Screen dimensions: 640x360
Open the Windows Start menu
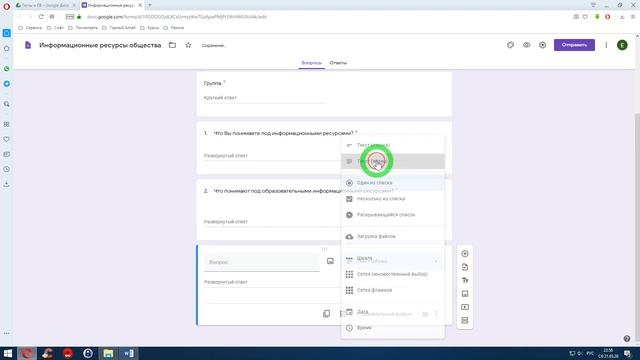pos(8,353)
